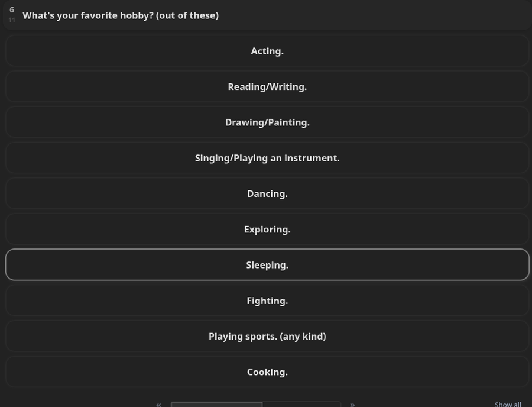Click the 'Show all' link
This screenshot has width=532, height=407.
(x=508, y=404)
